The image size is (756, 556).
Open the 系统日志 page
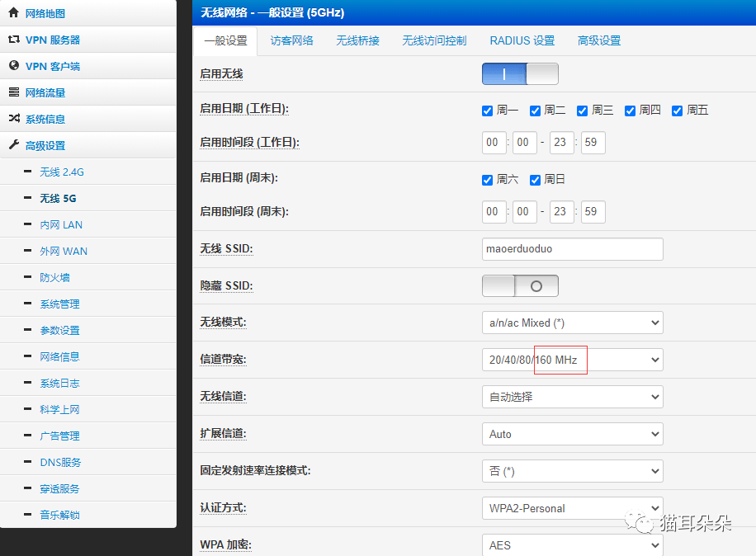tap(59, 382)
